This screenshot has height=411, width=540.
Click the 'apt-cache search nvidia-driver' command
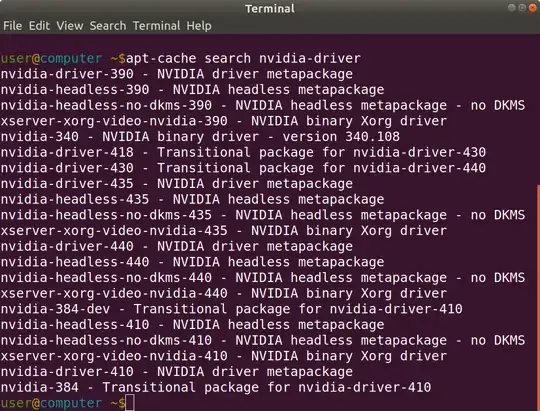243,58
